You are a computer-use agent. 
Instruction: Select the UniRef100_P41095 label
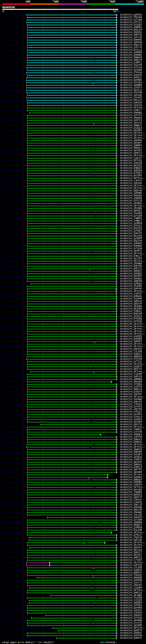(x=131, y=65)
